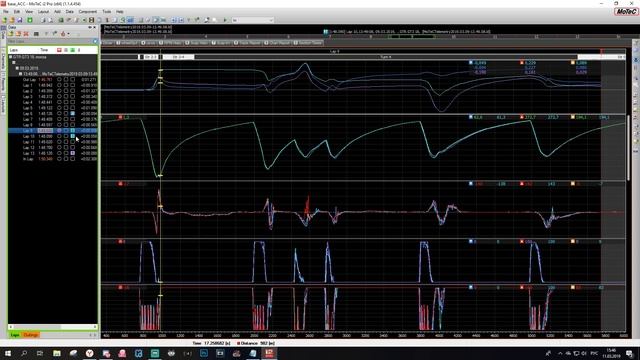Image resolution: width=640 pixels, height=360 pixels.
Task: Click the first toolbar icon (open log)
Action: point(5,20)
